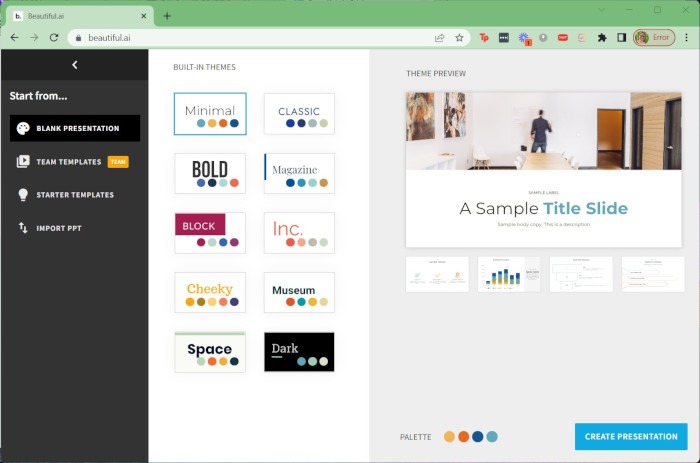
Task: Click the palette icon beside Blank Presentation
Action: click(x=23, y=128)
